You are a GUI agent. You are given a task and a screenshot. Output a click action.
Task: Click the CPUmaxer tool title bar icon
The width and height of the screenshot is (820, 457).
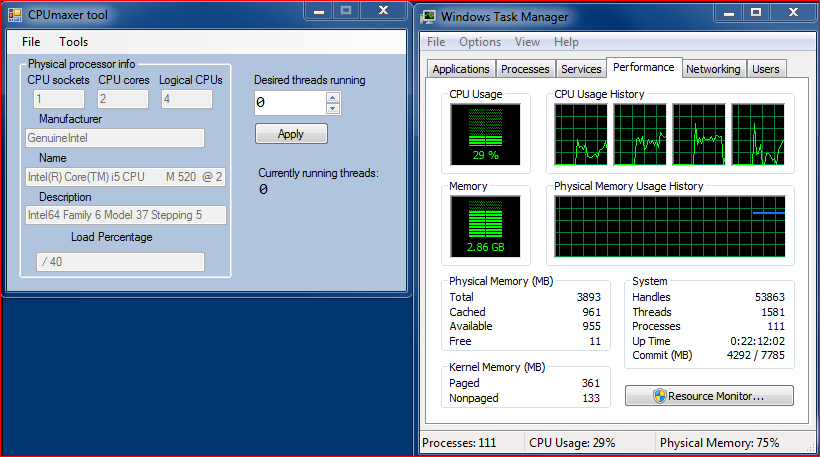tap(15, 15)
